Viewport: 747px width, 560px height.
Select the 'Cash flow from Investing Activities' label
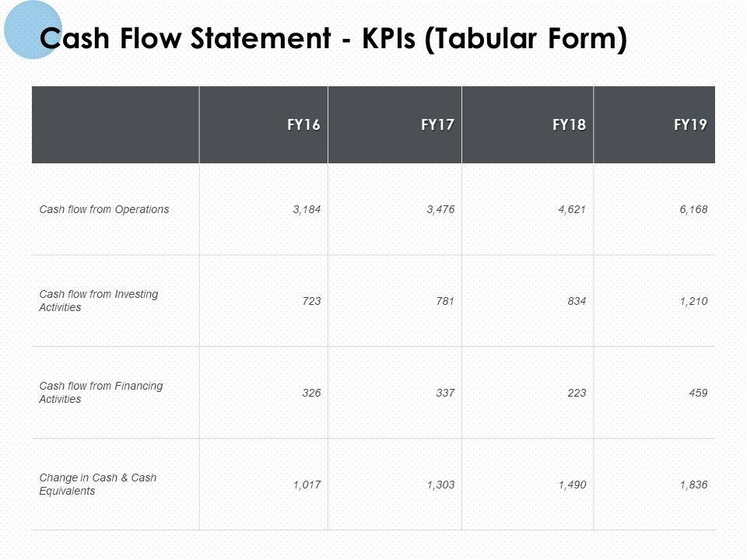(98, 300)
